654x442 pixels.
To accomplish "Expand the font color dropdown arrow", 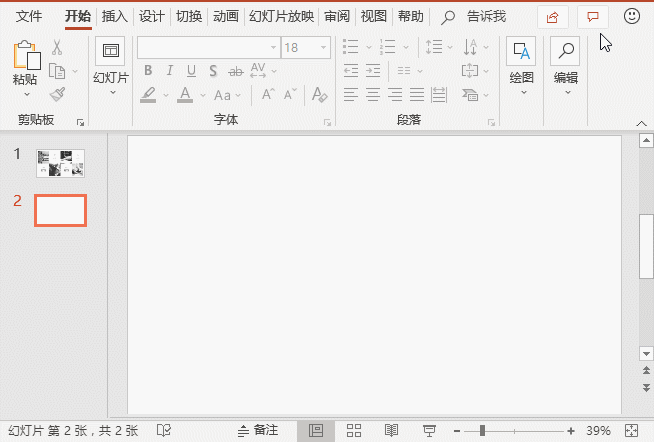I will (x=201, y=95).
